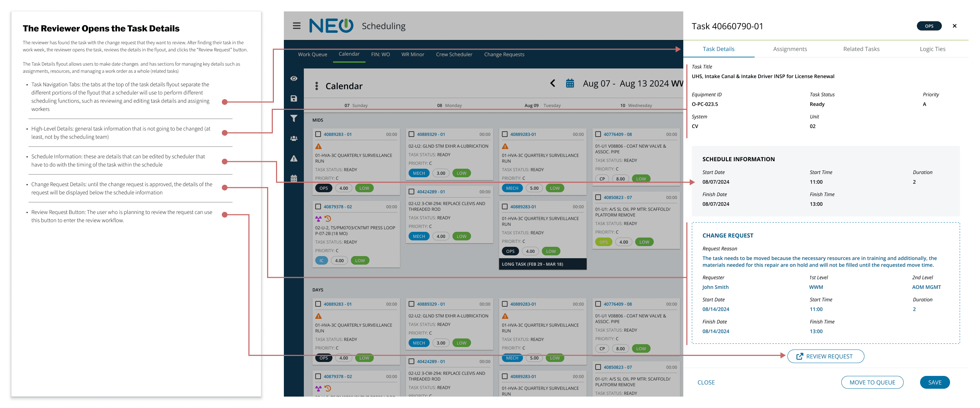
Task: Open Calendar three-dot options menu
Action: tap(317, 86)
